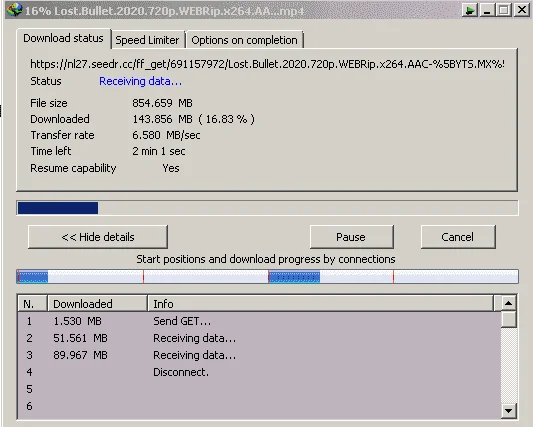
Task: Select connection row 2 showing 51.561 MB
Action: click(259, 338)
